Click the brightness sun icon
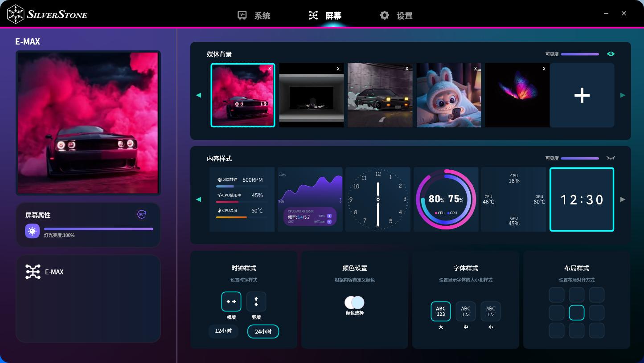The image size is (644, 363). (x=33, y=231)
